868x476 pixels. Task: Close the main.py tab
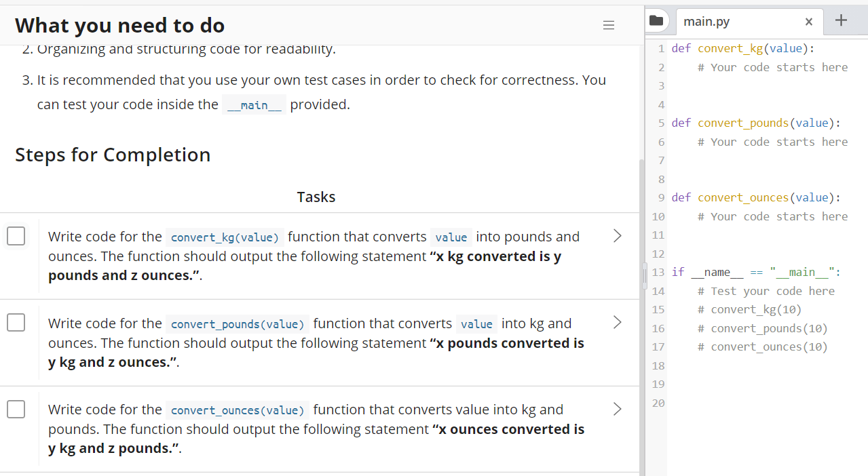click(x=808, y=22)
